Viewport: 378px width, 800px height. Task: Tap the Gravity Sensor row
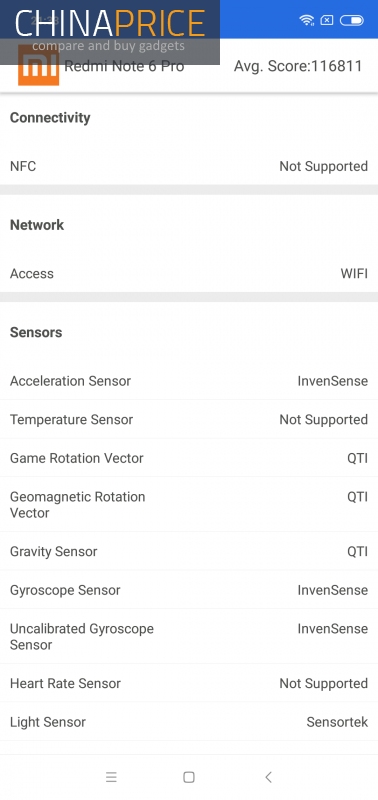coord(189,552)
